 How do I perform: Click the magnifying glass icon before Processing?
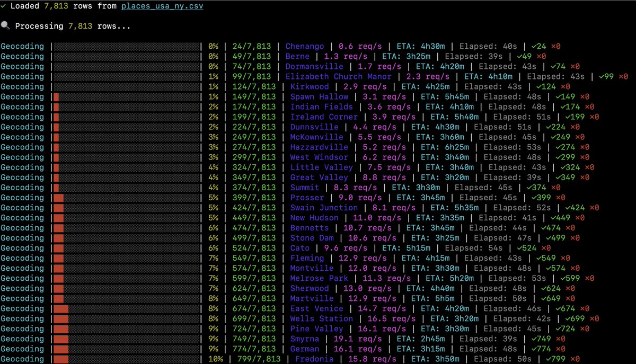click(x=5, y=26)
